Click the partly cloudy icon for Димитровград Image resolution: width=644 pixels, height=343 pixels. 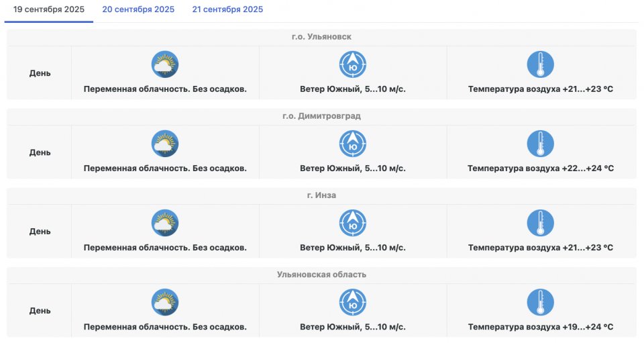click(165, 144)
